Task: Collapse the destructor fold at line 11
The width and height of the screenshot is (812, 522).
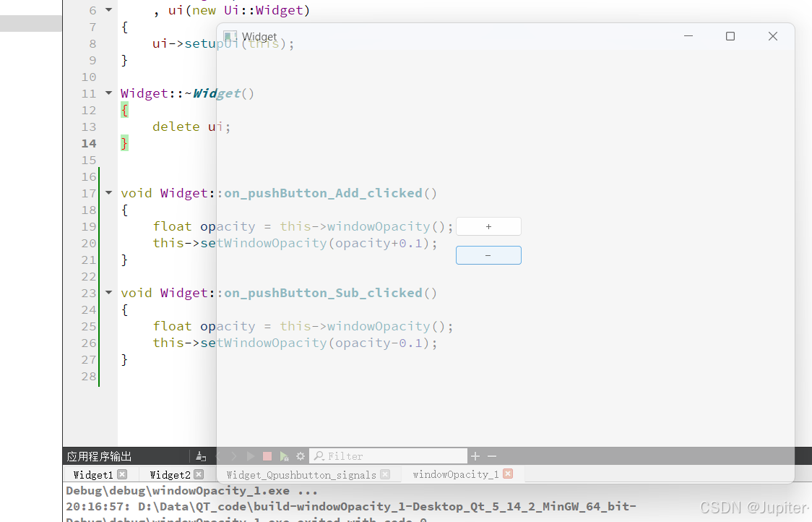Action: coord(109,93)
